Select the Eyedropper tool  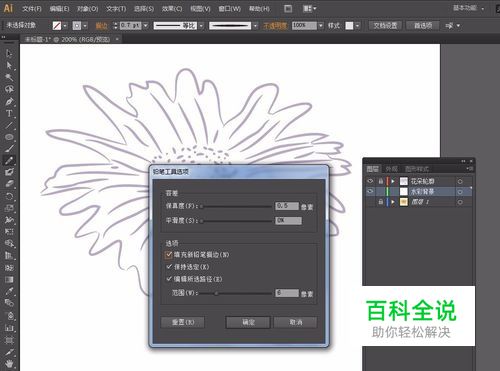point(9,291)
